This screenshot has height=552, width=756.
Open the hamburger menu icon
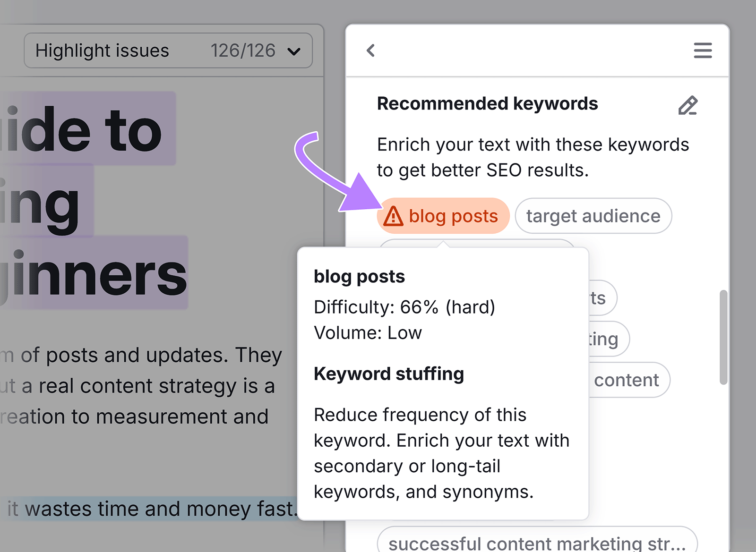[703, 51]
